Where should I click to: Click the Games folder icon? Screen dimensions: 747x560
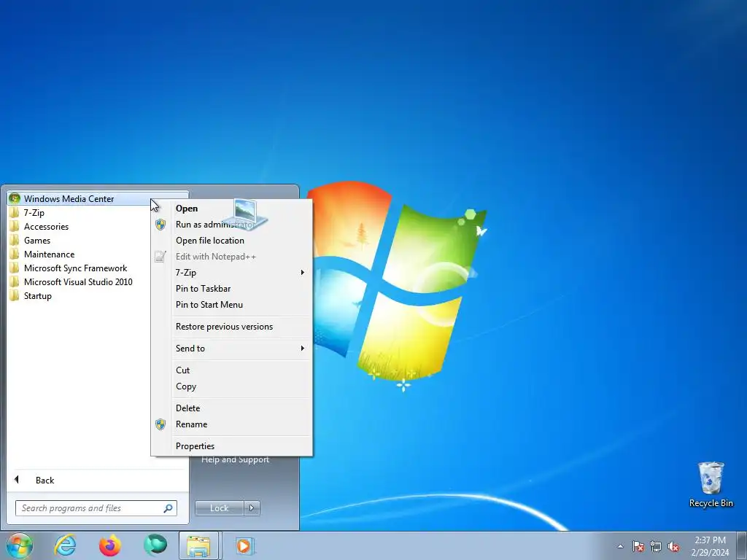pyautogui.click(x=15, y=240)
